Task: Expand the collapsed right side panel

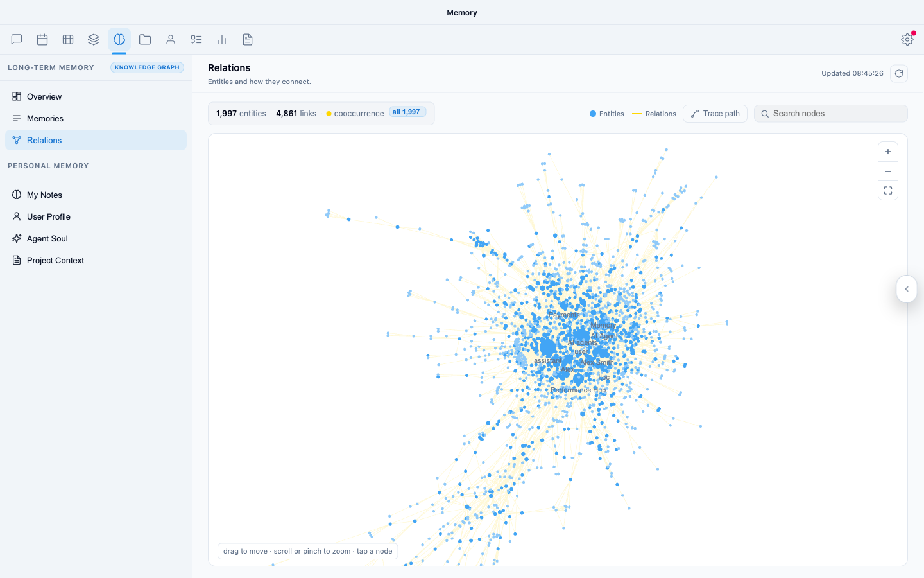Action: click(907, 289)
